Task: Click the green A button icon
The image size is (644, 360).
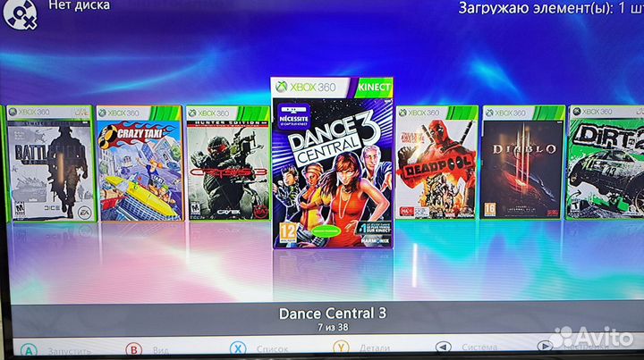Action: (29, 351)
